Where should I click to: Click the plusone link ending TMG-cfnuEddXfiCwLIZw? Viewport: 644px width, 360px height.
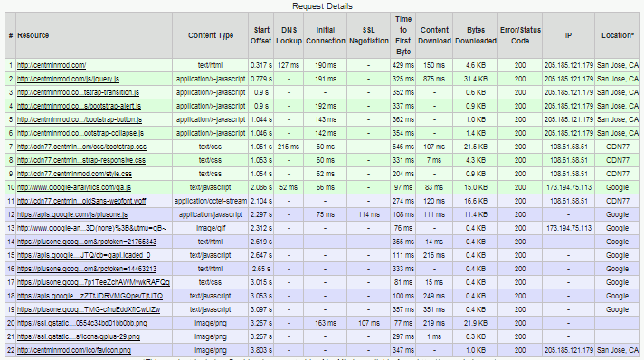point(89,309)
